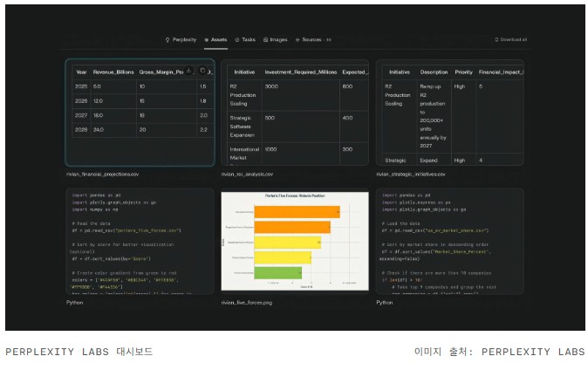
Task: Open the Images tab
Action: tap(276, 40)
